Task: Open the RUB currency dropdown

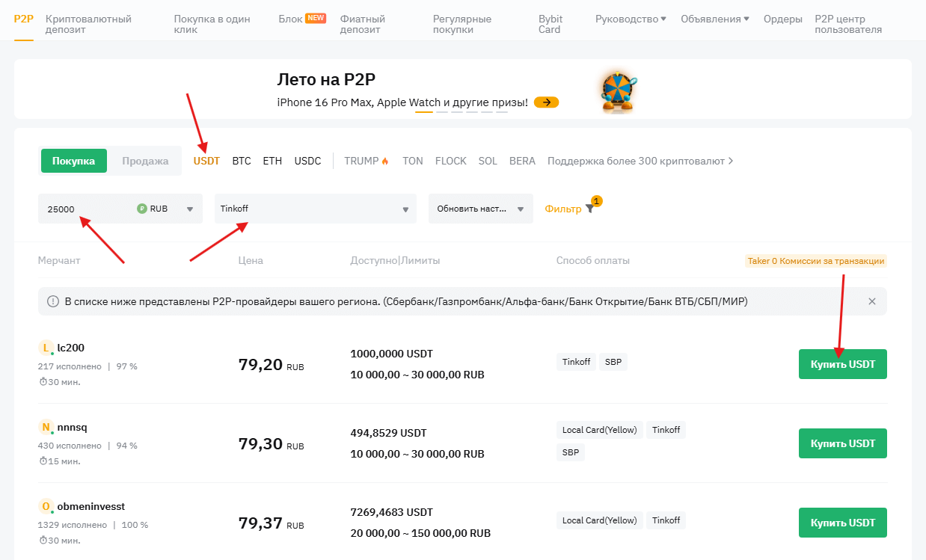Action: coord(166,209)
